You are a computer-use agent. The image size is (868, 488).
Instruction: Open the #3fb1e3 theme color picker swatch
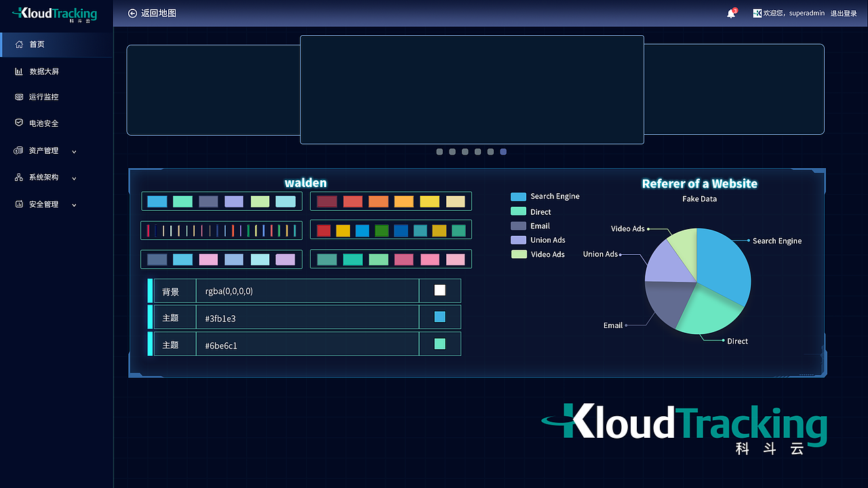440,317
